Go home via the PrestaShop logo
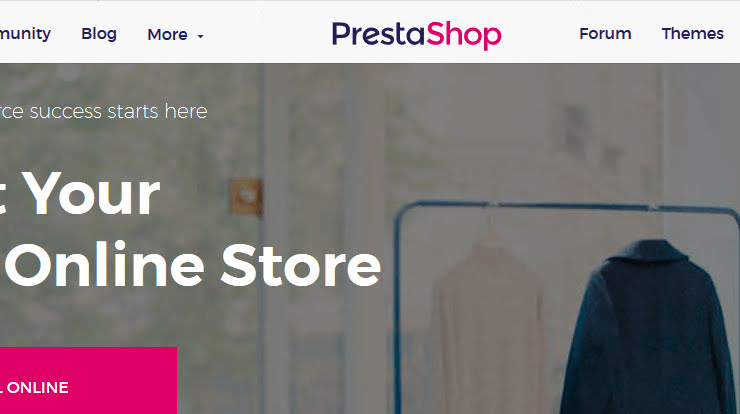740x414 pixels. click(x=416, y=34)
